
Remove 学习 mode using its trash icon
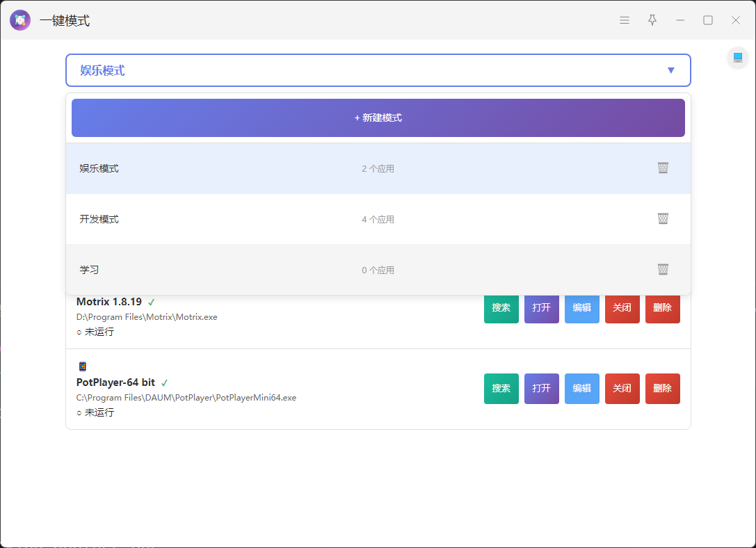click(x=663, y=269)
